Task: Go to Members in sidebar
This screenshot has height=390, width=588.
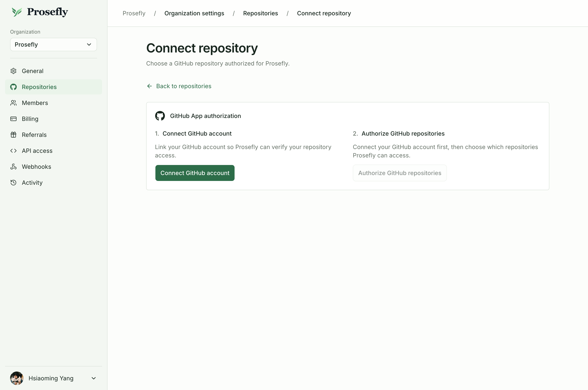Action: click(54, 103)
